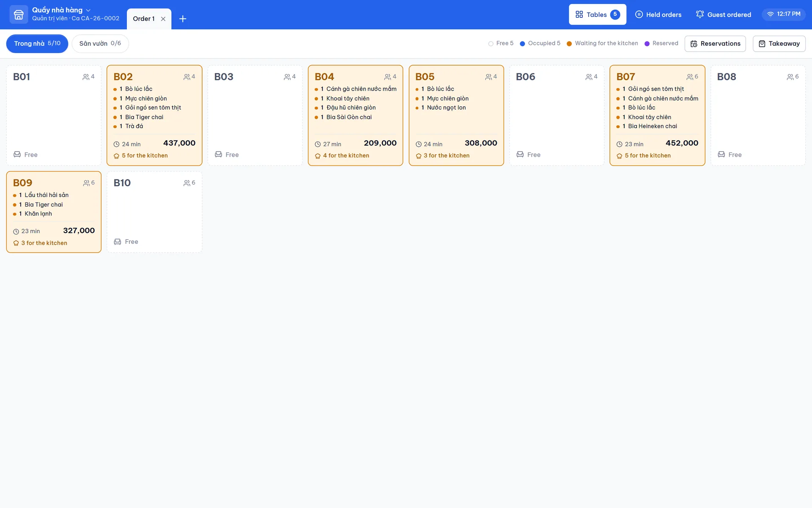Click the 437,000 total on B02
The image size is (812, 508).
click(179, 143)
